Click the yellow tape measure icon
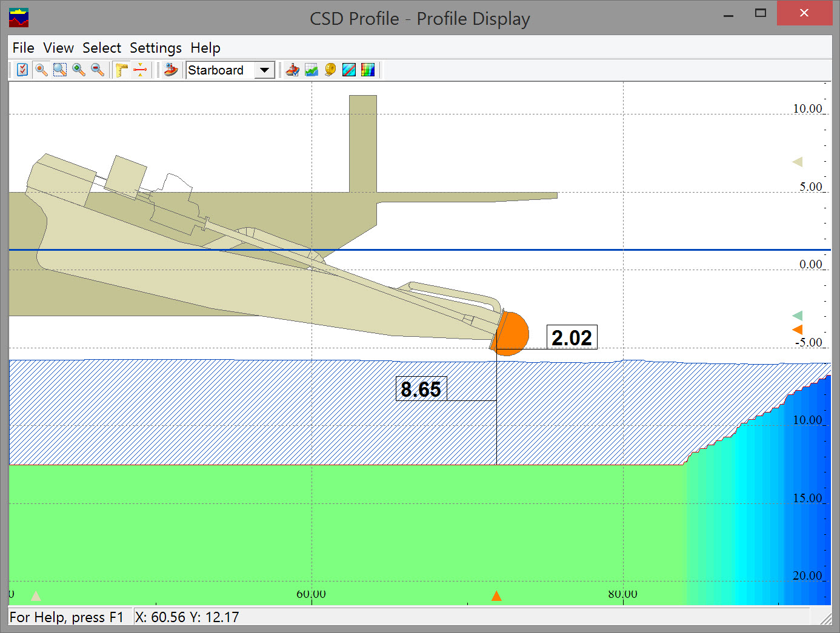Screen dimensions: 840x633 tap(330, 70)
